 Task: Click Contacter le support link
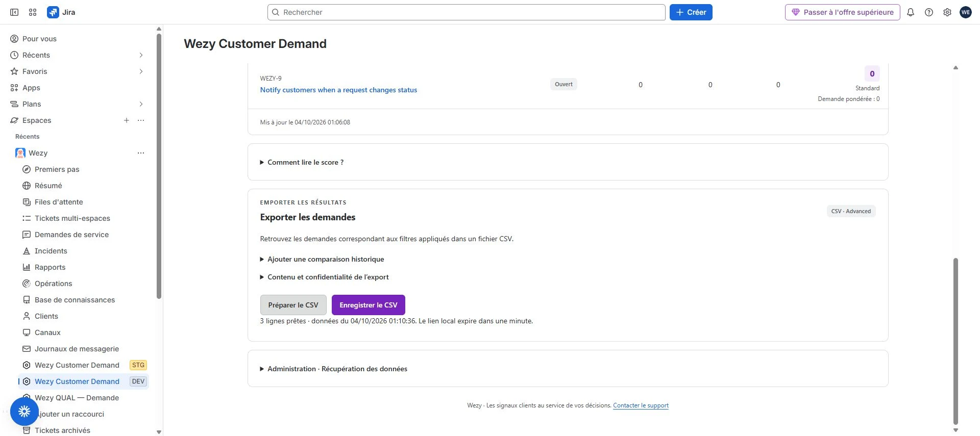(641, 405)
